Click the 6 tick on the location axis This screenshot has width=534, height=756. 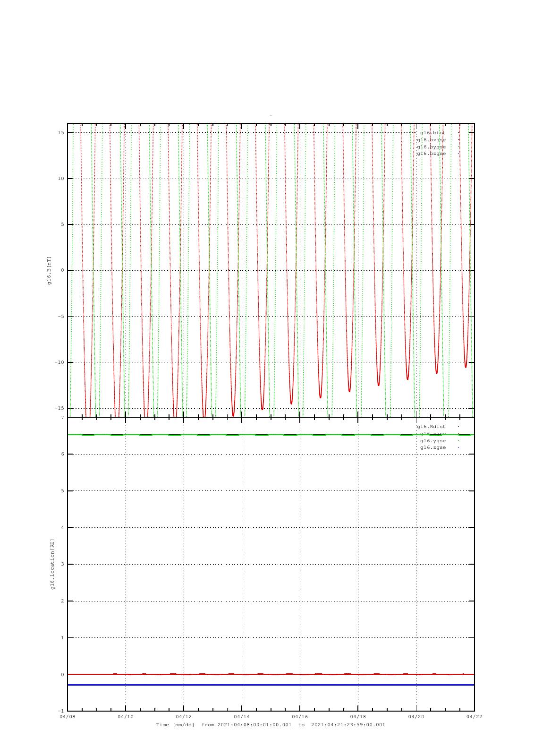click(62, 454)
